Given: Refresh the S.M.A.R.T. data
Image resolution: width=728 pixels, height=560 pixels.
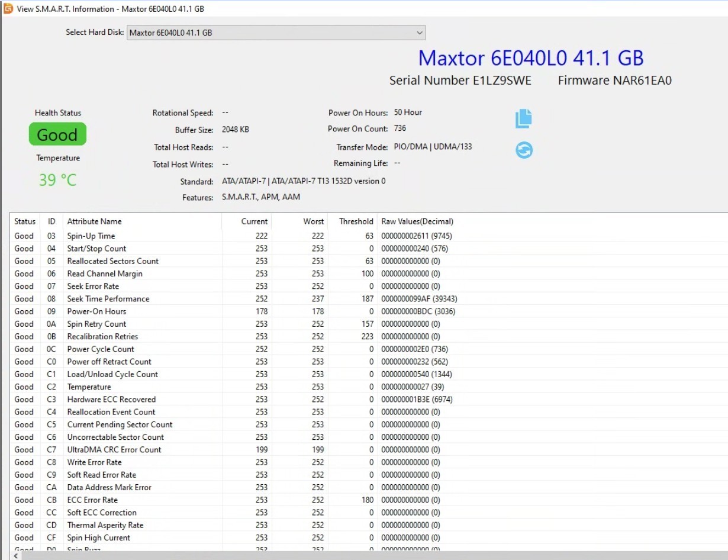Looking at the screenshot, I should (524, 150).
